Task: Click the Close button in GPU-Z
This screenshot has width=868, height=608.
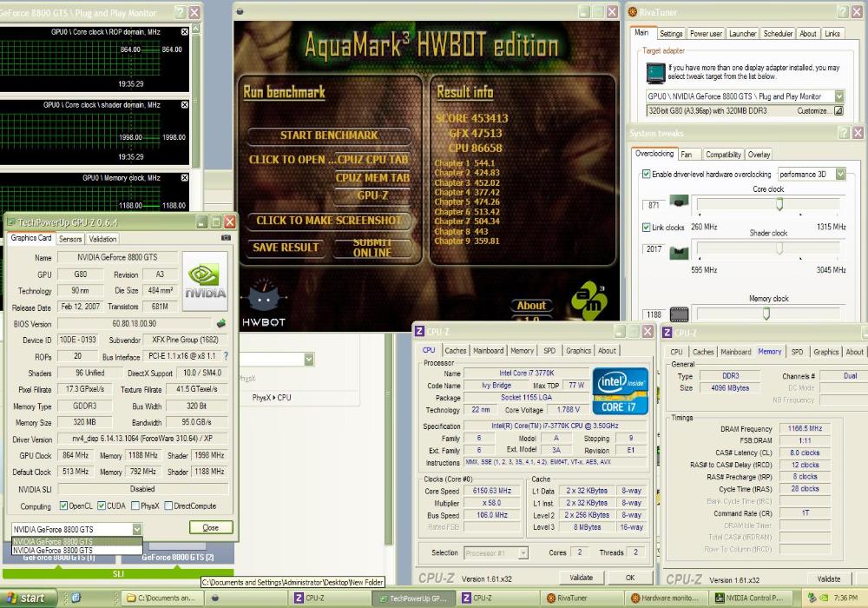Action: [210, 528]
